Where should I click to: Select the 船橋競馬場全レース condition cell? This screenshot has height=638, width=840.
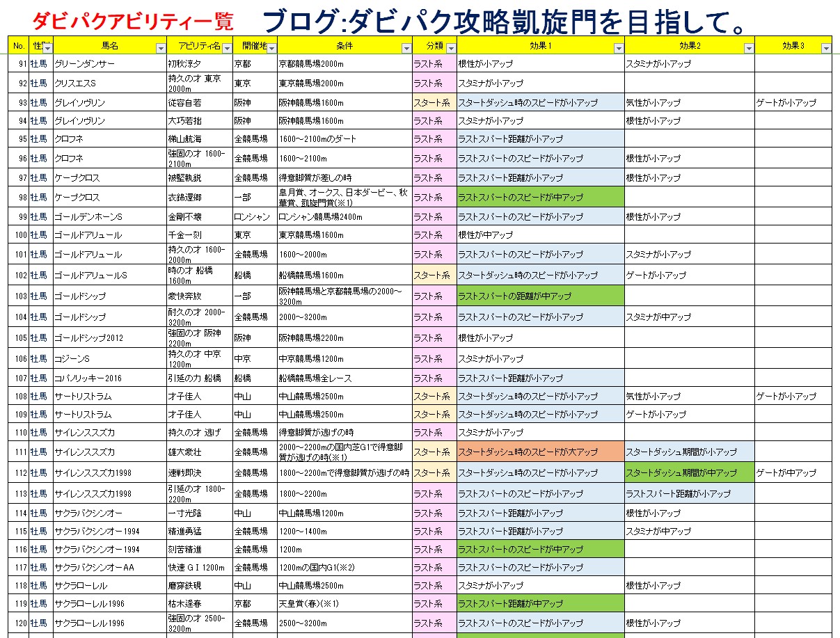click(344, 378)
